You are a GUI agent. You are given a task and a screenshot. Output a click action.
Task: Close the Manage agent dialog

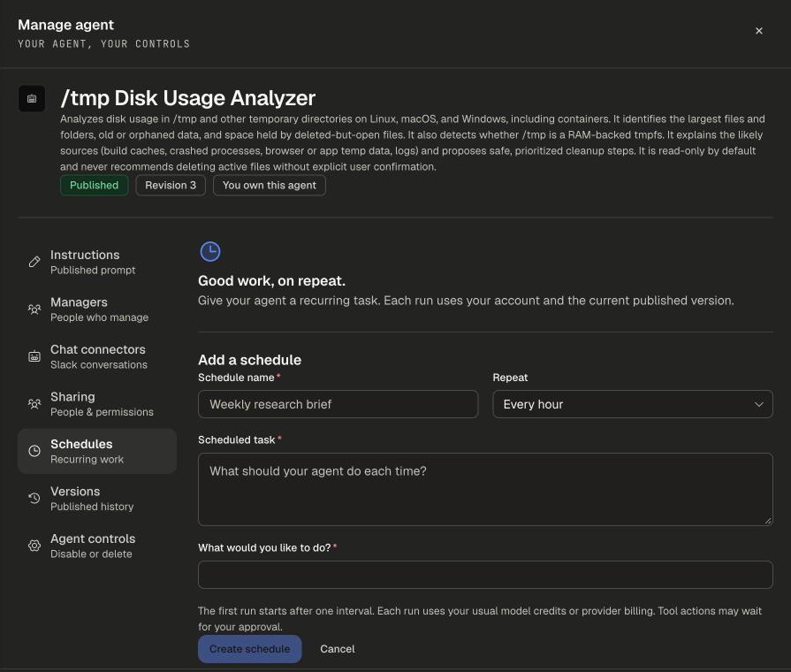[758, 31]
